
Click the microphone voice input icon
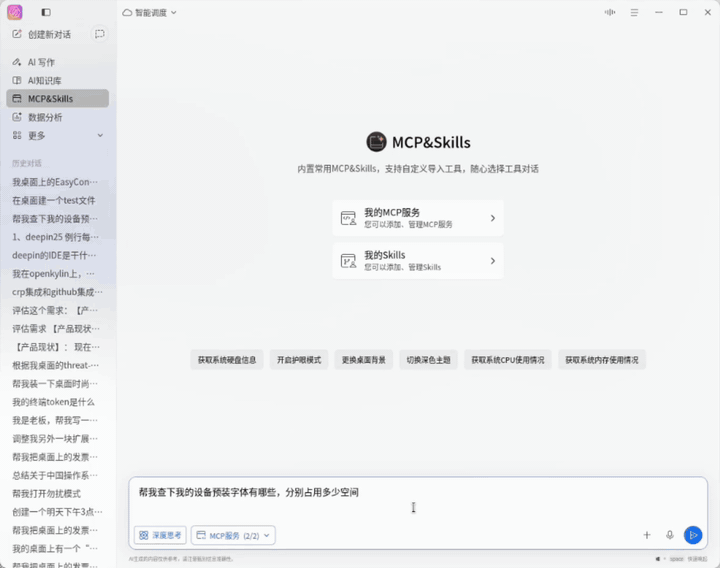(669, 535)
